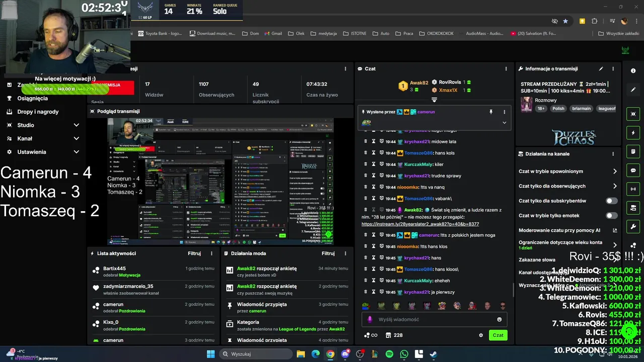Unpin the pinned message with pin icon
This screenshot has width=644, height=362.
coord(491,112)
